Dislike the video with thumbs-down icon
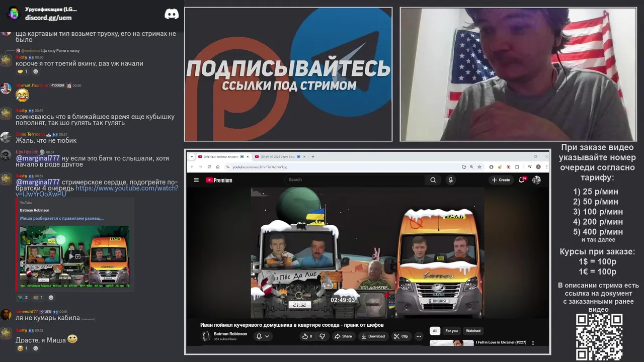Screen dimensions: 644x362 323,336
